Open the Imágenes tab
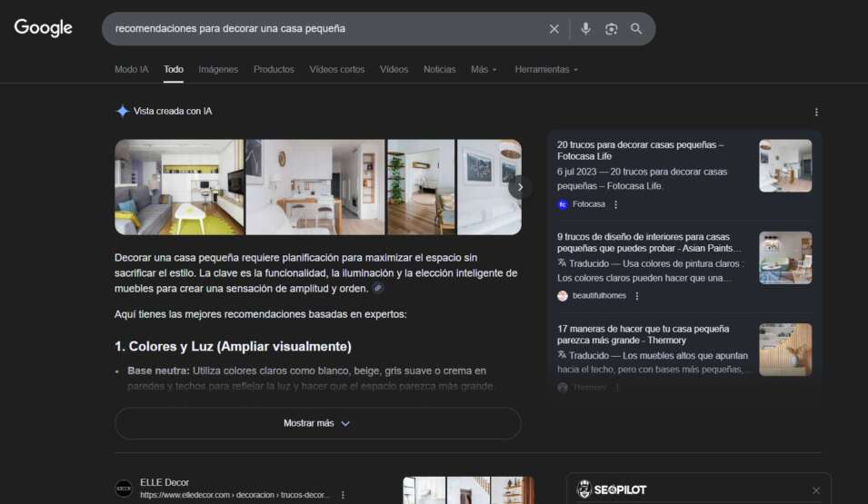This screenshot has height=504, width=868. point(218,69)
